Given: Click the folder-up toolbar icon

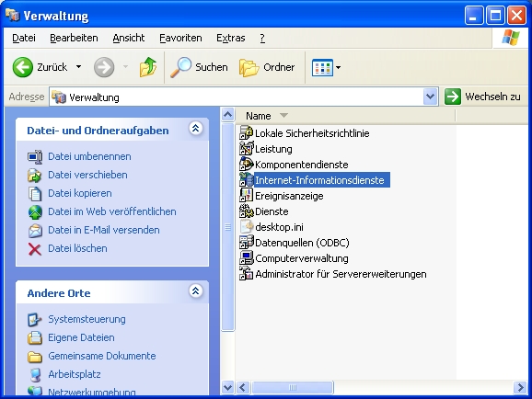Looking at the screenshot, I should pyautogui.click(x=148, y=67).
